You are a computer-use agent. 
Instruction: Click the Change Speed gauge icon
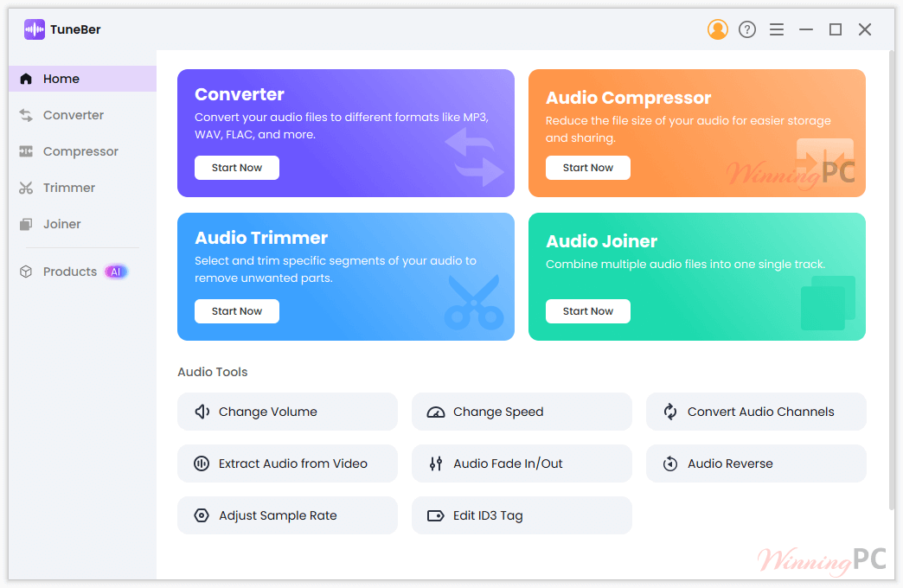point(435,412)
